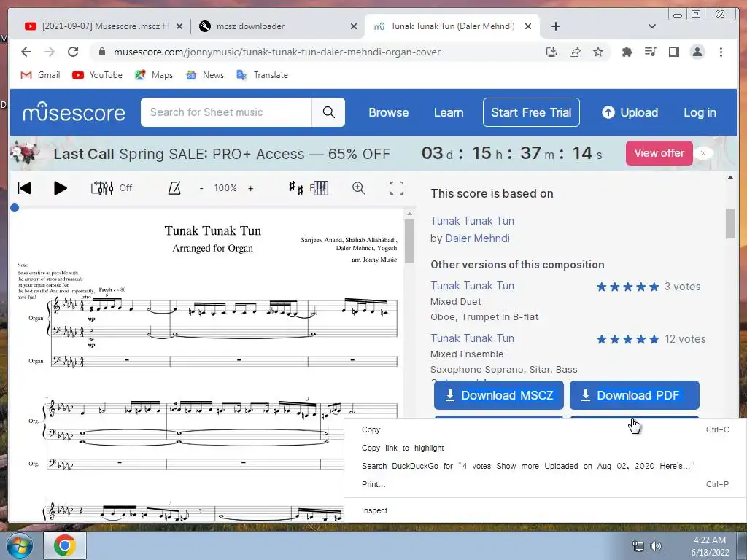The image size is (747, 560).
Task: Toggle the browser side panel
Action: [x=673, y=52]
